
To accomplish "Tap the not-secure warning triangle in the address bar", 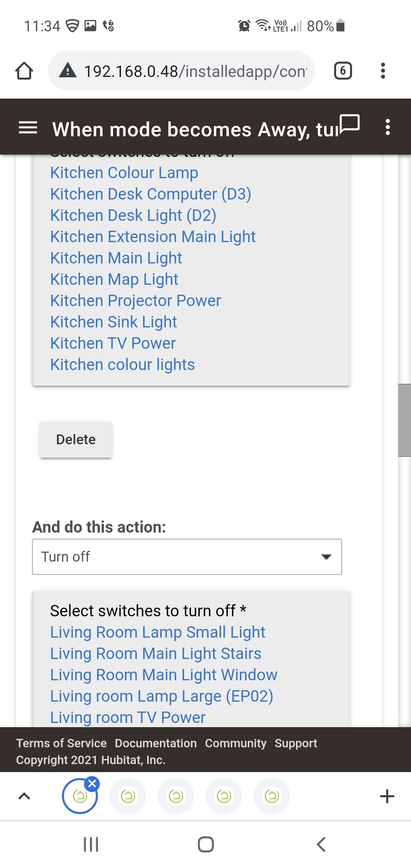I will tap(68, 71).
